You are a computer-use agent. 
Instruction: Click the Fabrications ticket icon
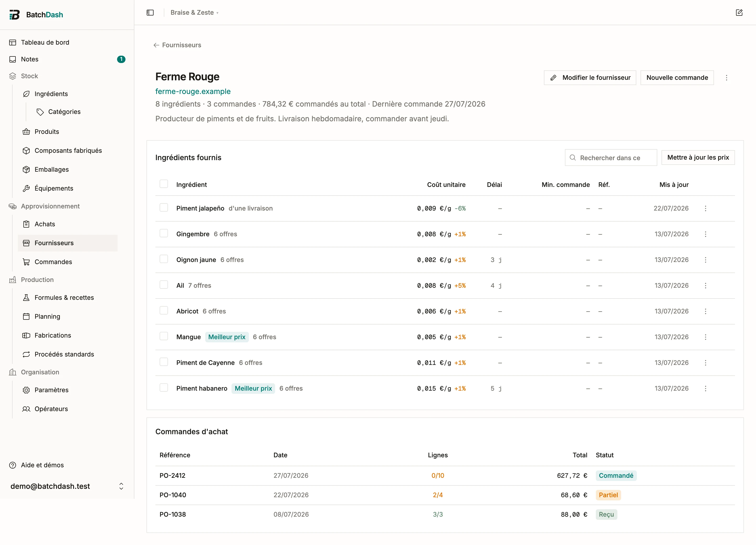click(26, 335)
